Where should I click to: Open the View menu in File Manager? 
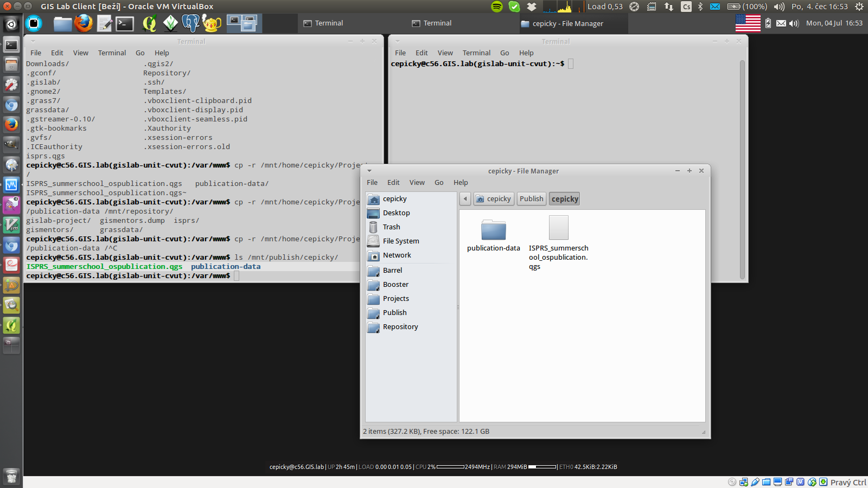tap(417, 183)
